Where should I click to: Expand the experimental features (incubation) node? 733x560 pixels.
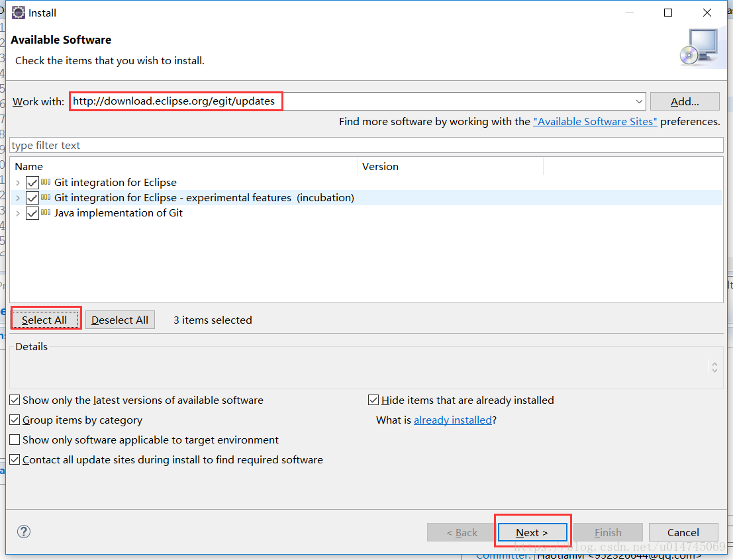click(18, 198)
